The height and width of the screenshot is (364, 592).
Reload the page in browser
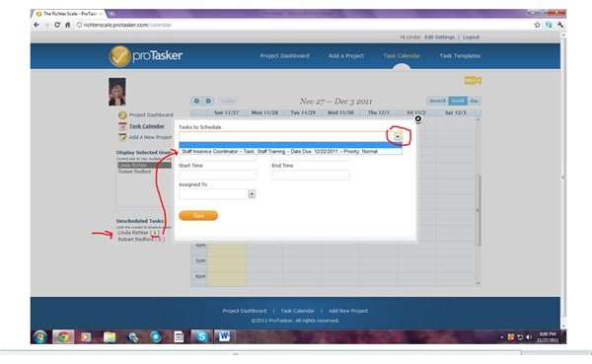[x=57, y=25]
